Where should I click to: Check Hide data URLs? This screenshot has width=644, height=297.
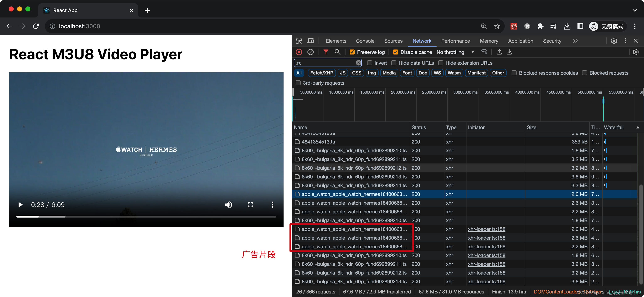[394, 63]
